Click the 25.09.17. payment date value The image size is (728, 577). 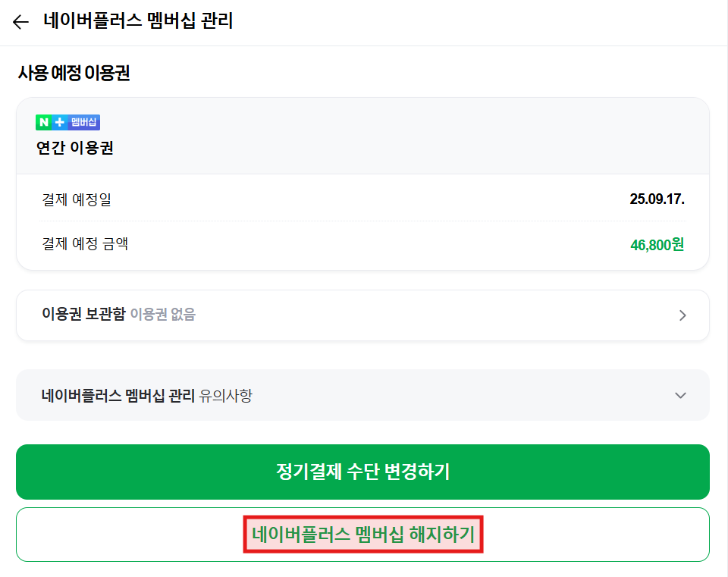pyautogui.click(x=657, y=199)
